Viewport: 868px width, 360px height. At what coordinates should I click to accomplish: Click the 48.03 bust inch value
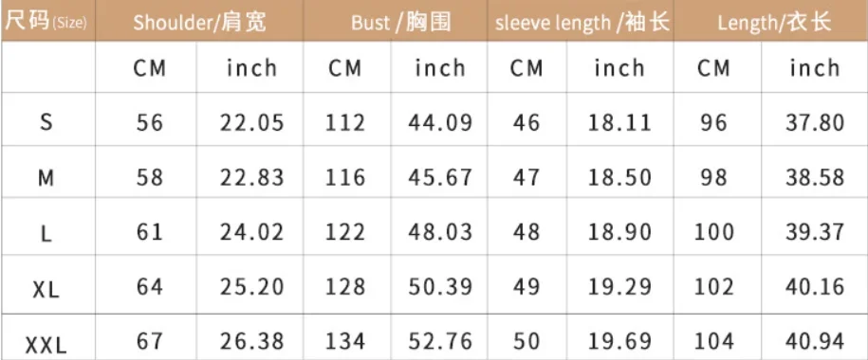click(441, 232)
